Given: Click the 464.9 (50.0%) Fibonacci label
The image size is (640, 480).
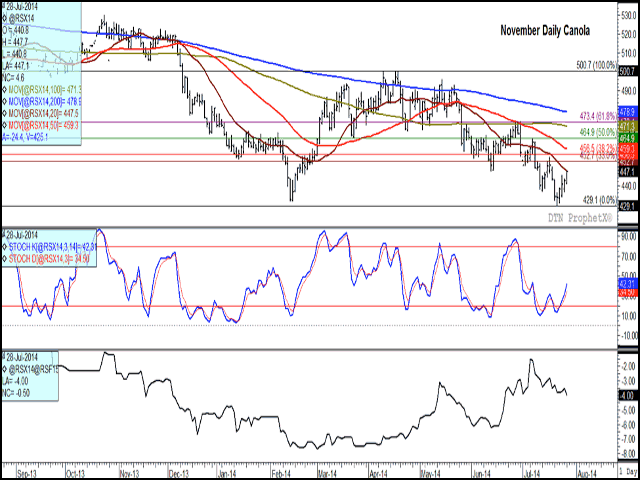Looking at the screenshot, I should pyautogui.click(x=597, y=132).
